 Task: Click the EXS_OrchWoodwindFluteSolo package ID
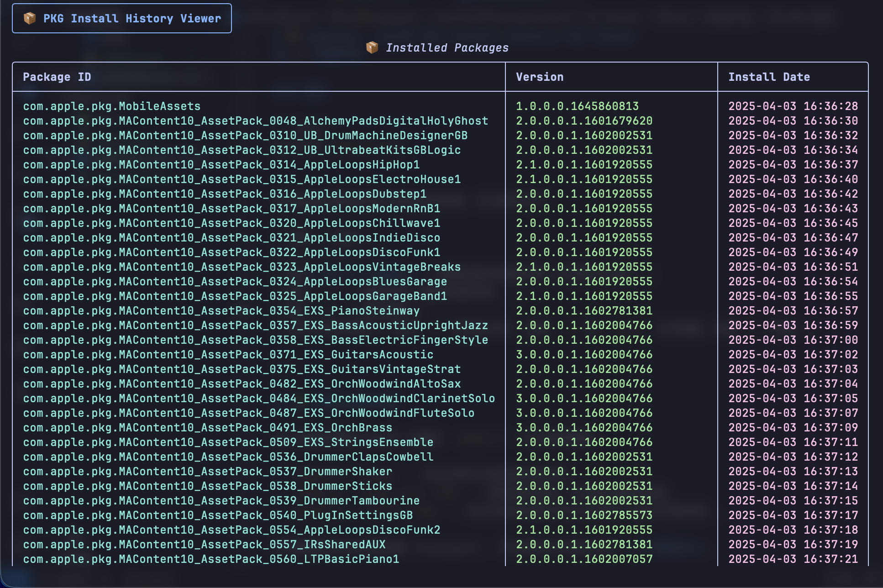pyautogui.click(x=249, y=413)
